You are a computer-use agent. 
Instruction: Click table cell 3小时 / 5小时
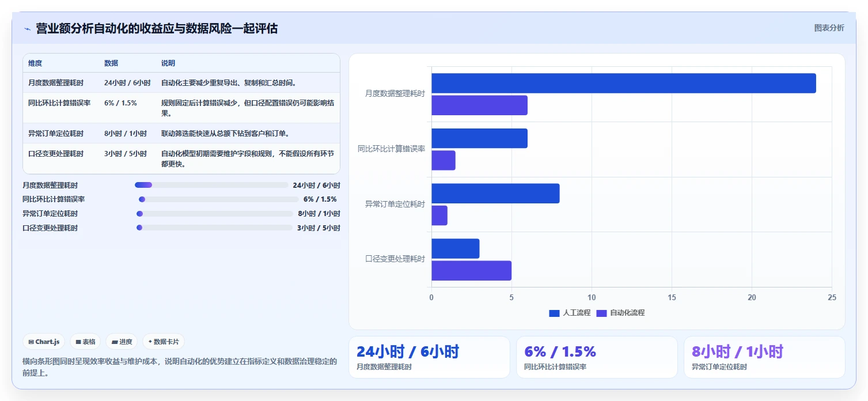126,154
